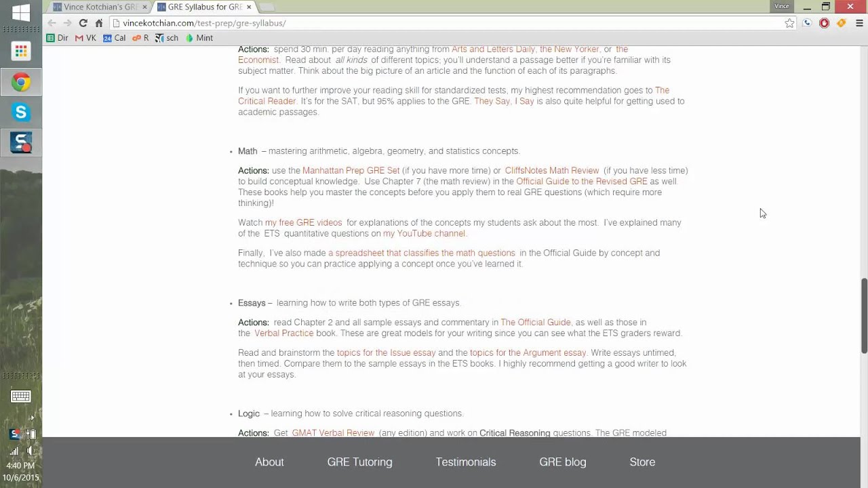Open the R bookmark

click(140, 38)
